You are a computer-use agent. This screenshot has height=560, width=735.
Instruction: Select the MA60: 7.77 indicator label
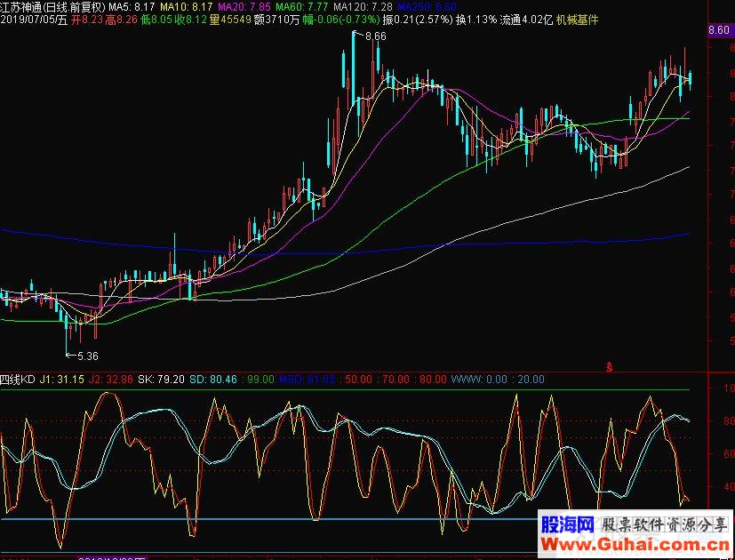click(x=302, y=7)
